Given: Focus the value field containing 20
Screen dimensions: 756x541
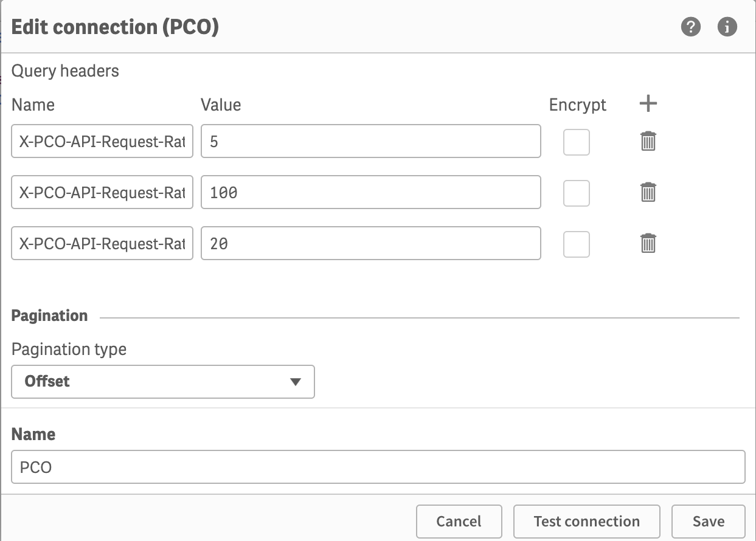Looking at the screenshot, I should tap(371, 243).
